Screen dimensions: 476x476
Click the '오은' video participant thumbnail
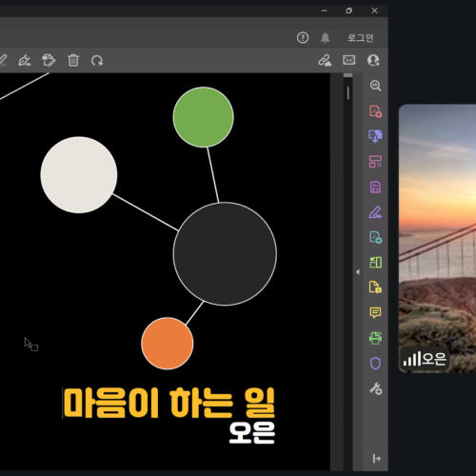(x=437, y=239)
